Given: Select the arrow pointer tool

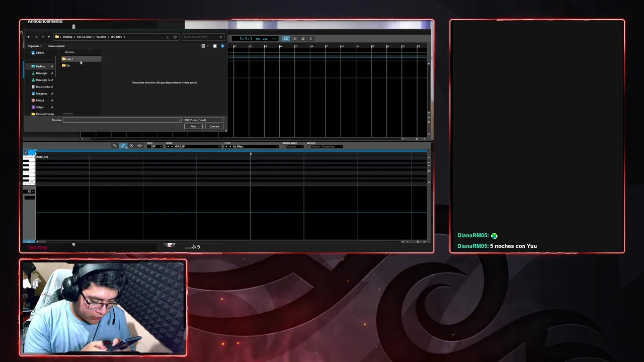Looking at the screenshot, I should click(x=115, y=146).
